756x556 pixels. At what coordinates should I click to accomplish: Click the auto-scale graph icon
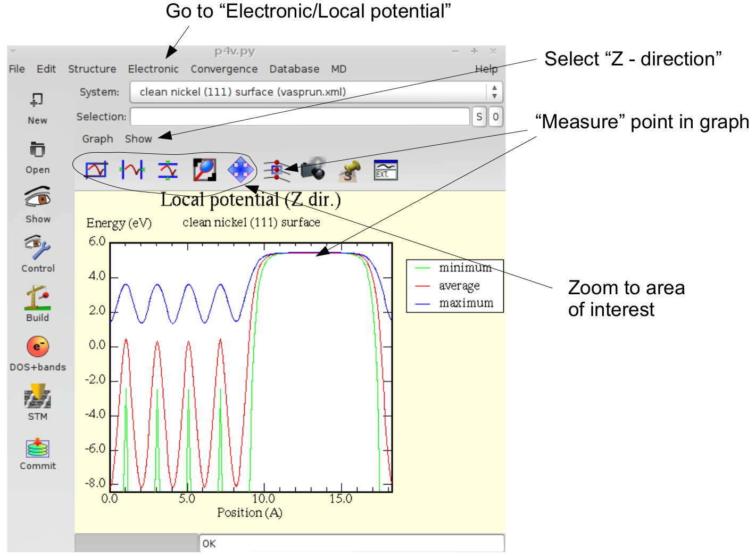pos(96,170)
